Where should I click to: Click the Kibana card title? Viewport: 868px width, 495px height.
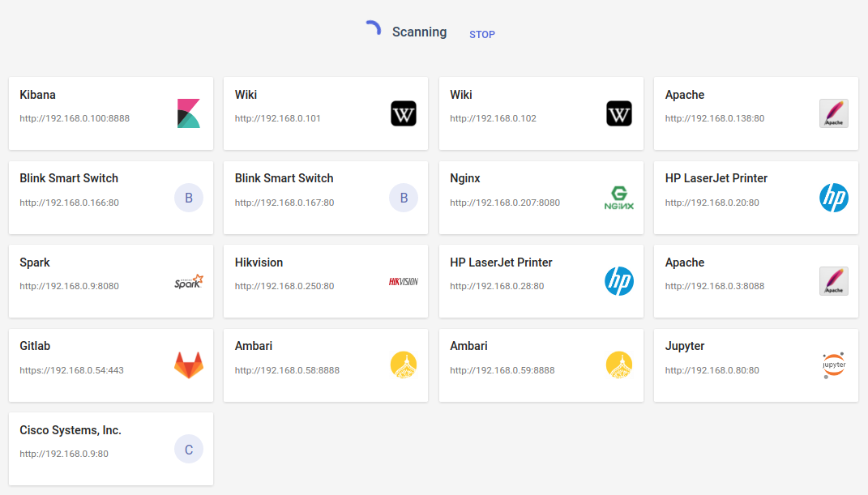37,95
